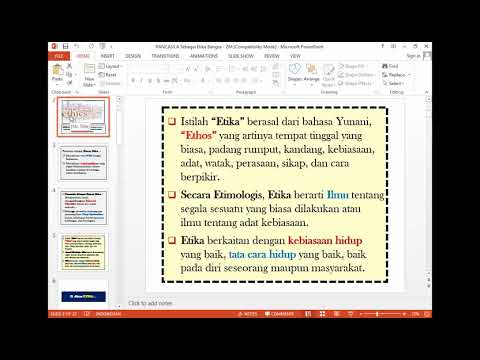Click the Section button in Slides group
480x360 pixels.
(110, 83)
